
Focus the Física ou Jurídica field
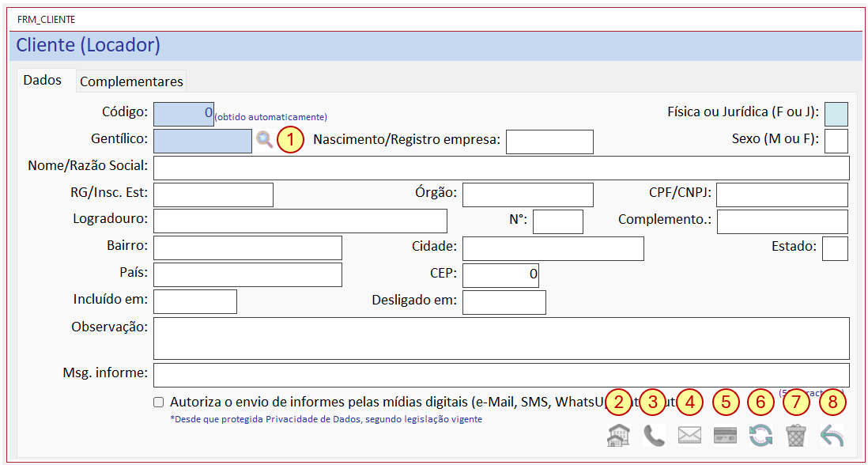pyautogui.click(x=836, y=114)
